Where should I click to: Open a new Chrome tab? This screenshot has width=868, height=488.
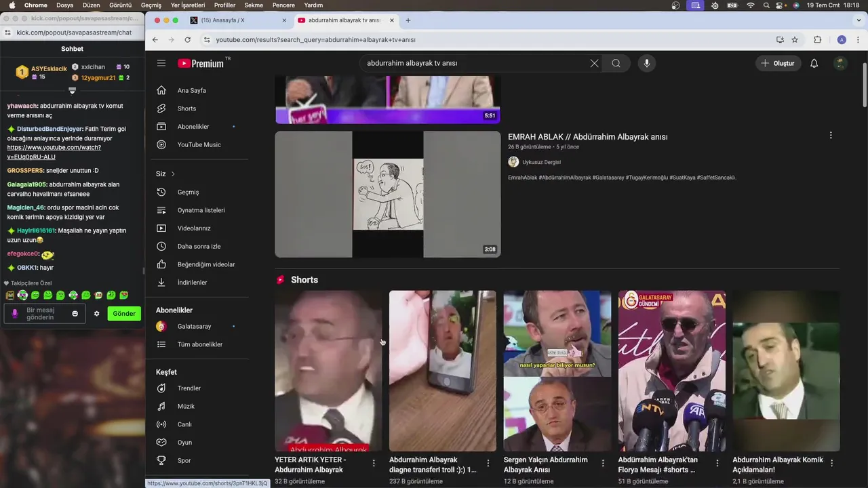coord(408,20)
